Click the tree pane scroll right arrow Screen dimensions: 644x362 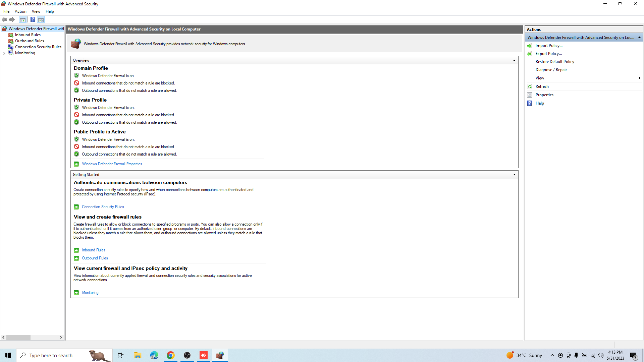pyautogui.click(x=61, y=338)
